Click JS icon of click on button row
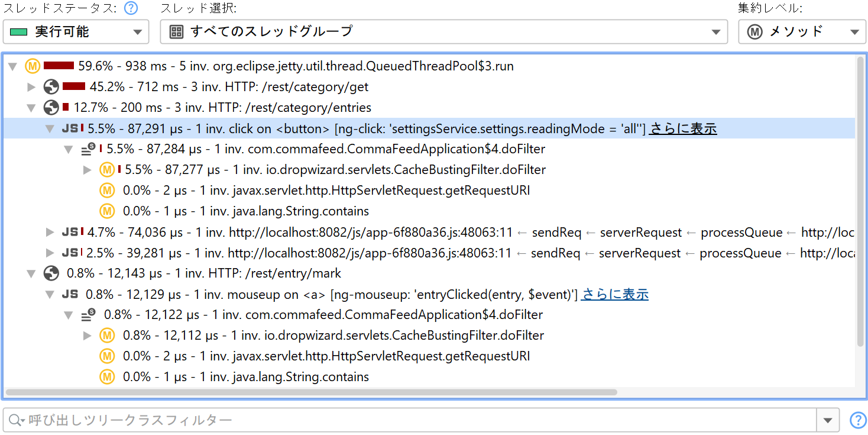The height and width of the screenshot is (435, 868). (70, 128)
